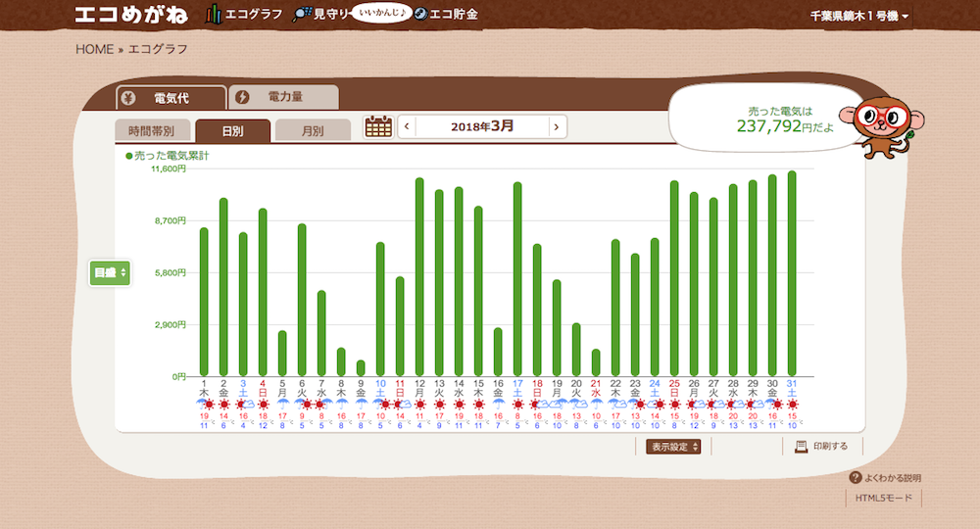The height and width of the screenshot is (529, 980).
Task: Click the question mark help icon
Action: tap(855, 477)
